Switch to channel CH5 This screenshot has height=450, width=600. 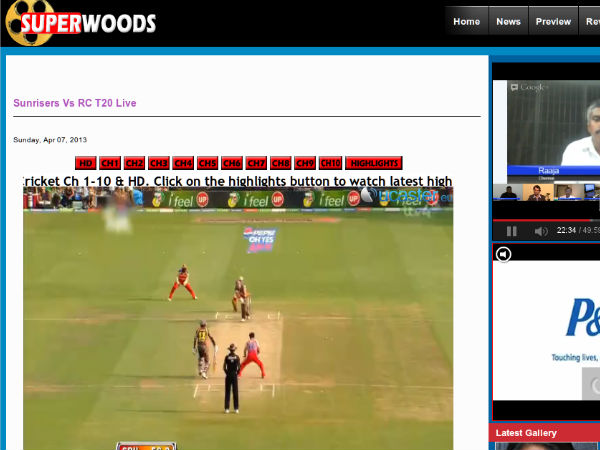pyautogui.click(x=207, y=163)
